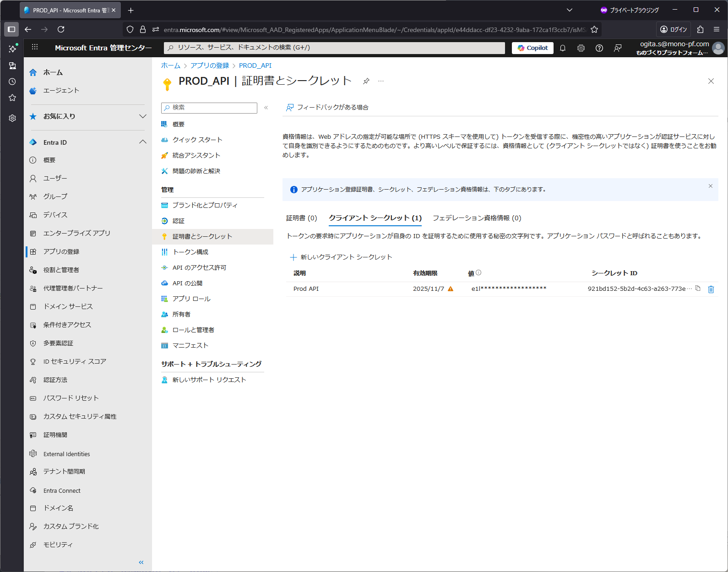Viewport: 728px width, 572px height.
Task: Collapse the Entra ID section
Action: tap(142, 142)
